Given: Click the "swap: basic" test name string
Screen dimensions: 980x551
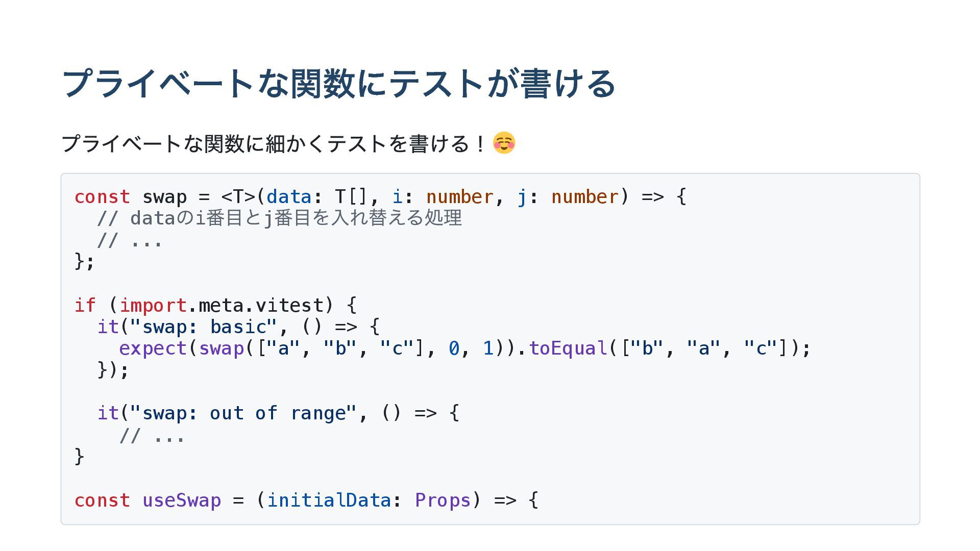Looking at the screenshot, I should pyautogui.click(x=204, y=327).
